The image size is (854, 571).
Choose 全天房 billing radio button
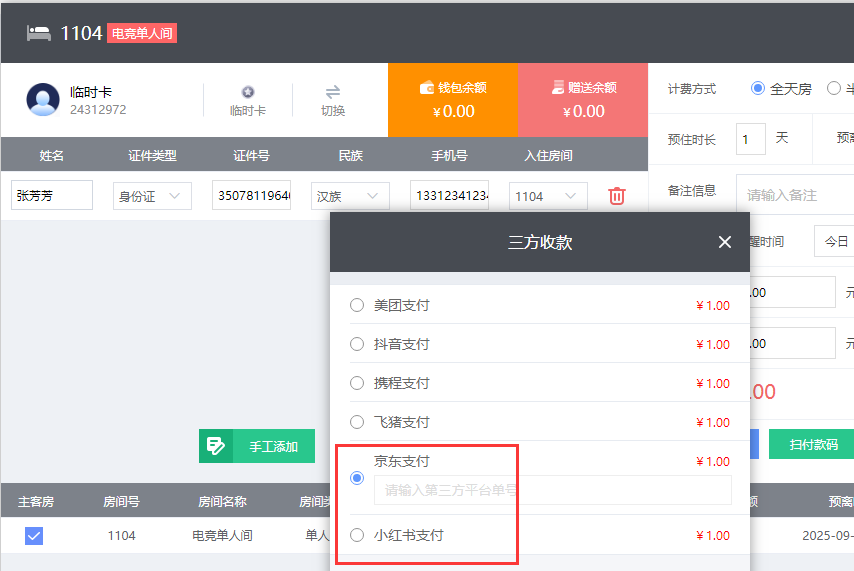[x=758, y=88]
